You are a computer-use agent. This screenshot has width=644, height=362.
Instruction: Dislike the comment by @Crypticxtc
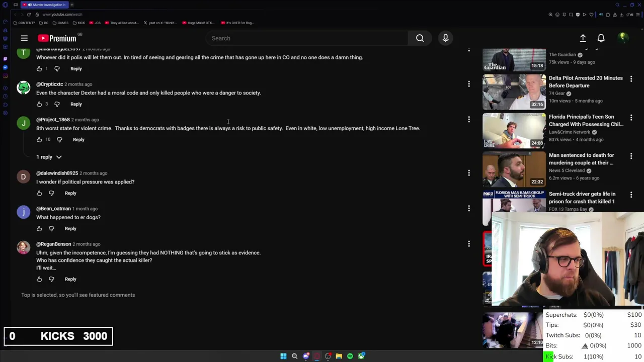point(57,104)
